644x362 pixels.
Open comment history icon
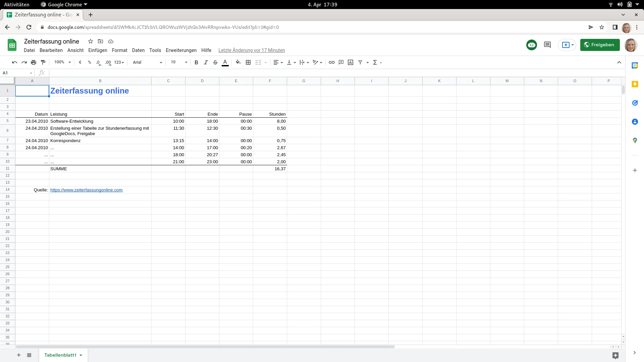547,45
